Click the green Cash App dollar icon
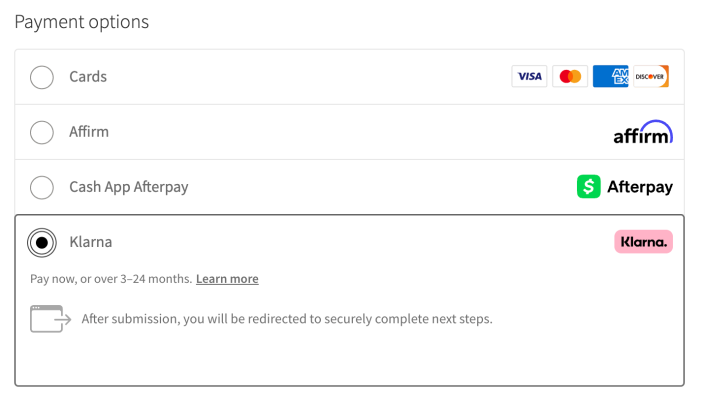The width and height of the screenshot is (703, 400). coord(588,187)
